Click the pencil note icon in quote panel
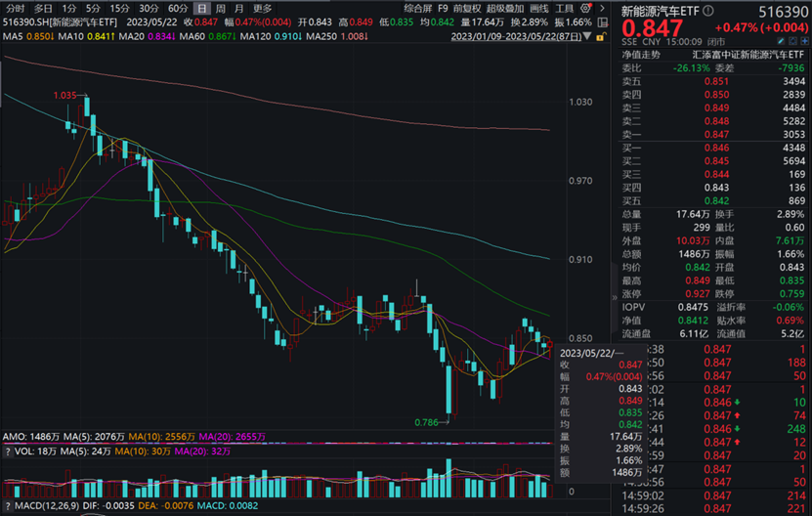The height and width of the screenshot is (516, 812). [781, 41]
